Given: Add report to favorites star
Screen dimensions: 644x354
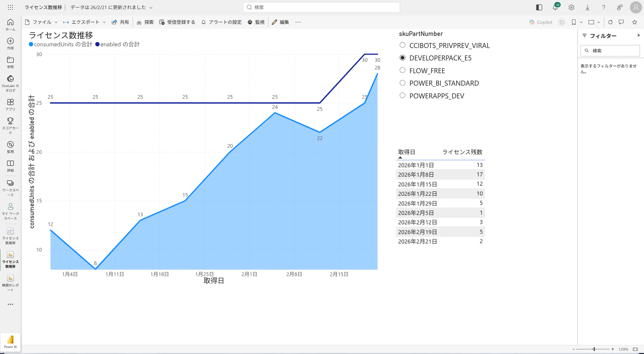Looking at the screenshot, I should 635,22.
